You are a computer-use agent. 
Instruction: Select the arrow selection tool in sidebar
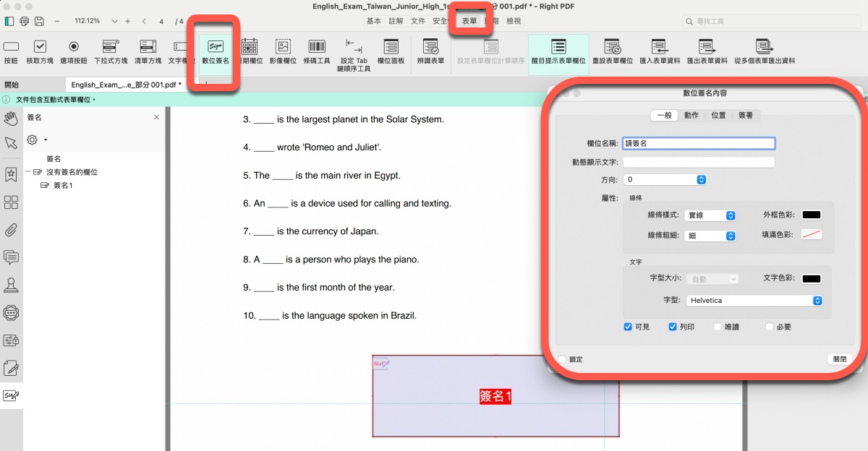(11, 142)
